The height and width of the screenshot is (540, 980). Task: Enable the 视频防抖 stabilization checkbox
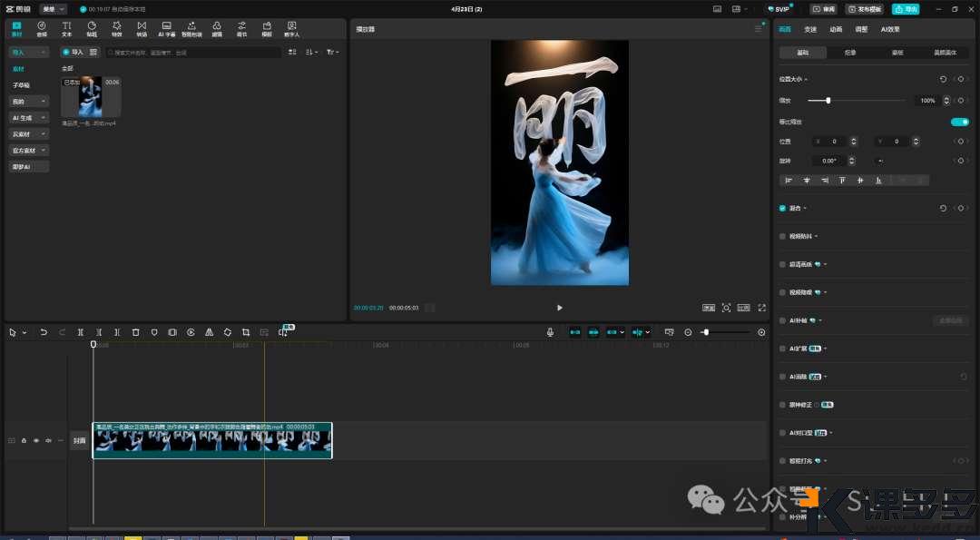click(x=783, y=236)
